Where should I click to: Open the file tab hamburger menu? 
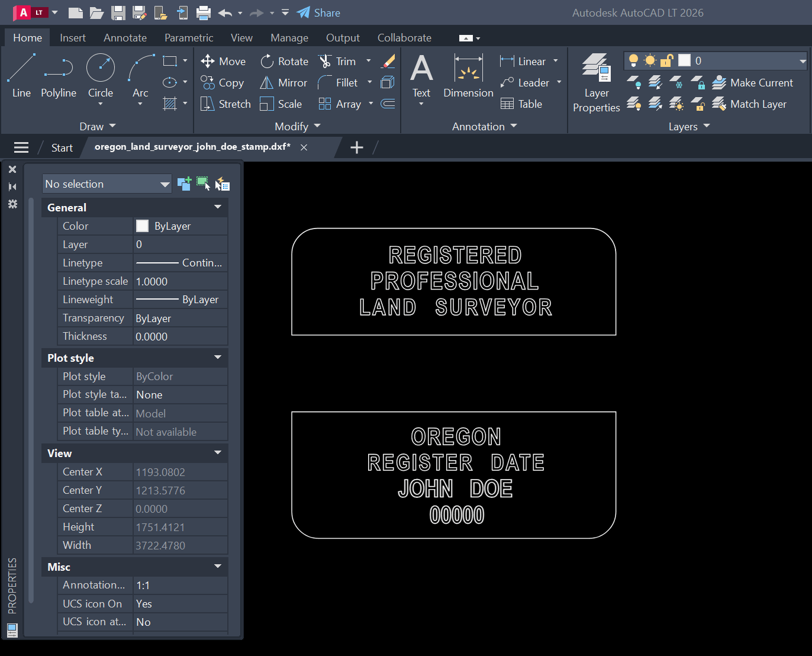21,148
